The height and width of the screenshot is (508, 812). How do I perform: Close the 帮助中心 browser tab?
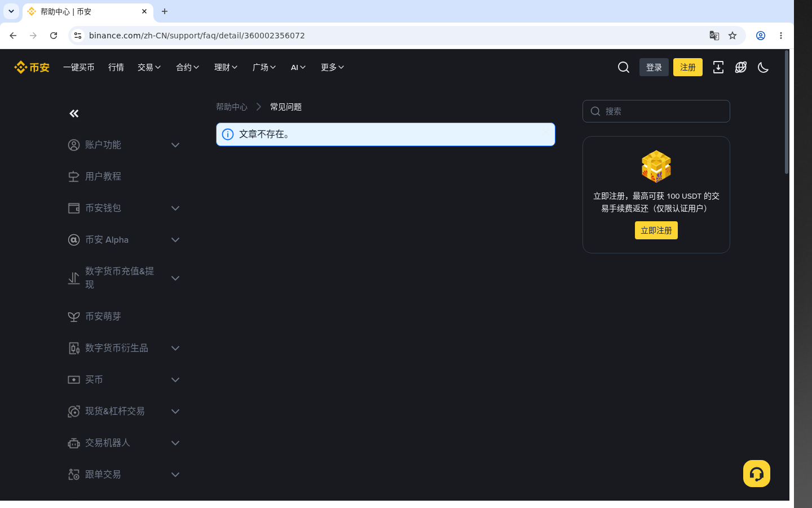(x=144, y=11)
